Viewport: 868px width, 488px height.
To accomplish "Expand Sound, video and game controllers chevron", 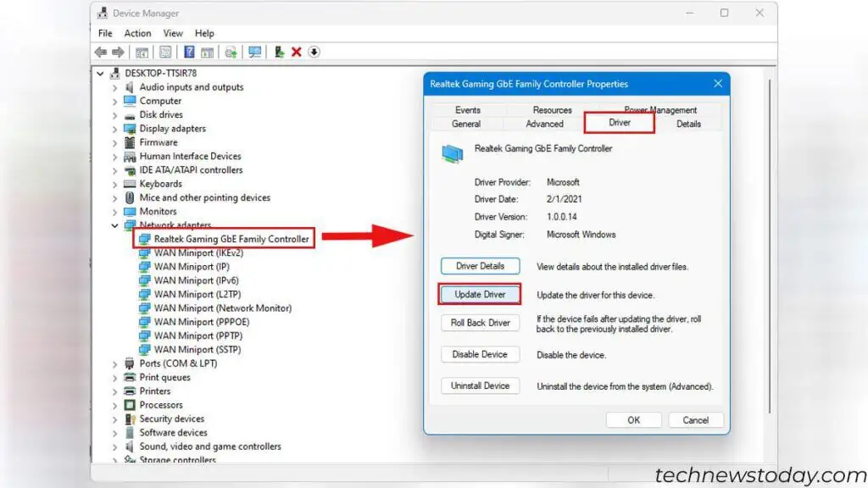I will click(x=114, y=447).
